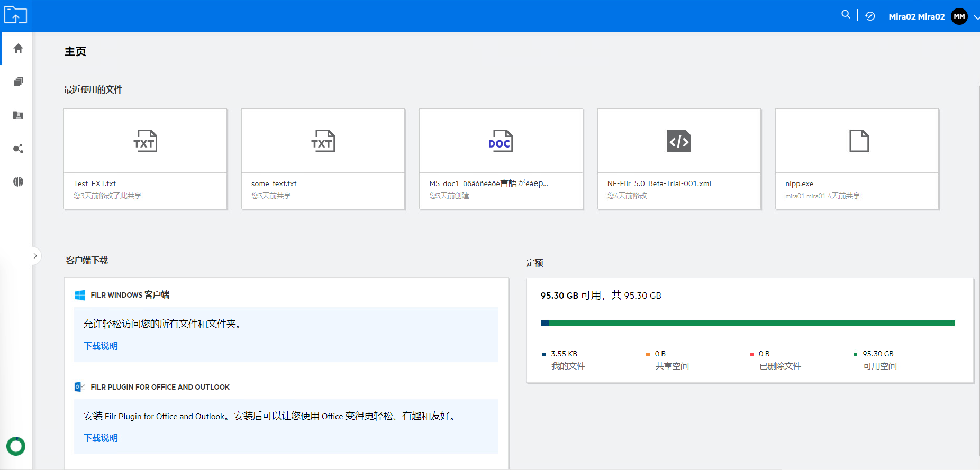
Task: Expand the left sidebar with the chevron
Action: [35, 256]
